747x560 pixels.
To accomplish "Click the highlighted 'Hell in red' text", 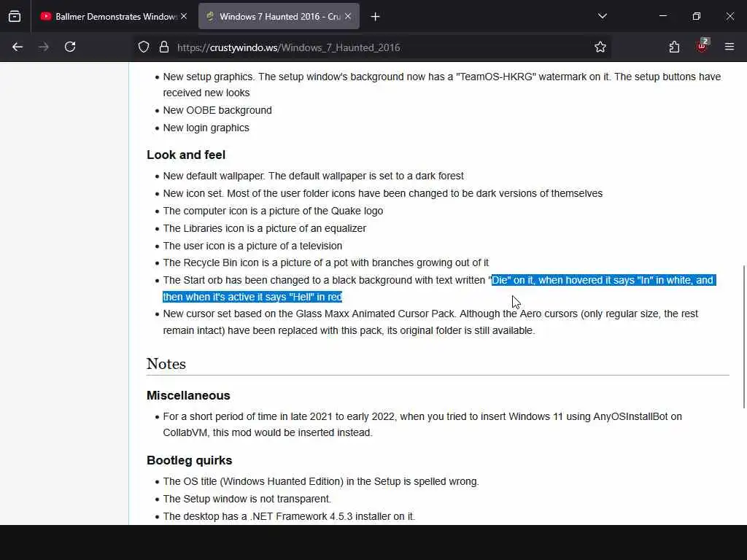I will click(316, 297).
